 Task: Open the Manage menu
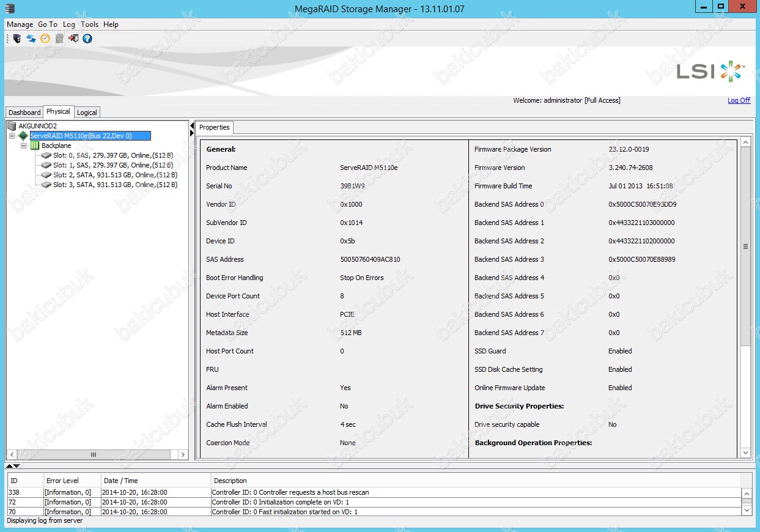click(x=20, y=24)
